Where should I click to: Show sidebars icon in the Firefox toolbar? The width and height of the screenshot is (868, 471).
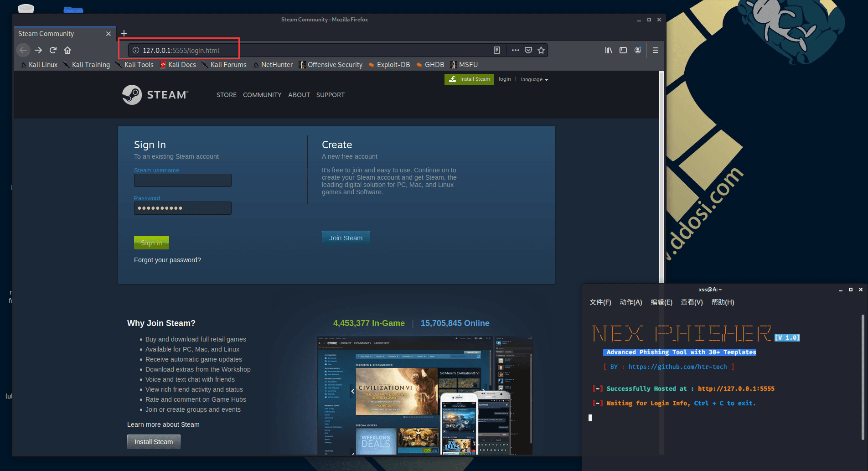[623, 50]
